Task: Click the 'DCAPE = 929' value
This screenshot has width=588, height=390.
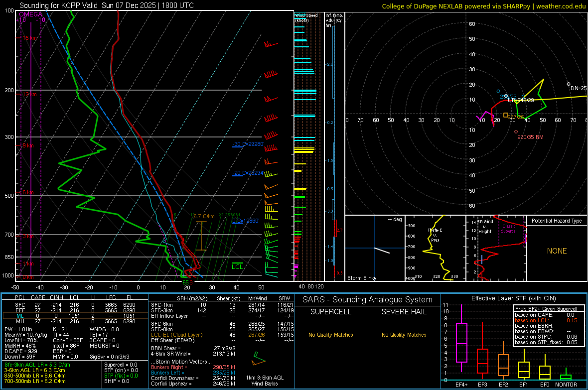Action: click(20, 351)
